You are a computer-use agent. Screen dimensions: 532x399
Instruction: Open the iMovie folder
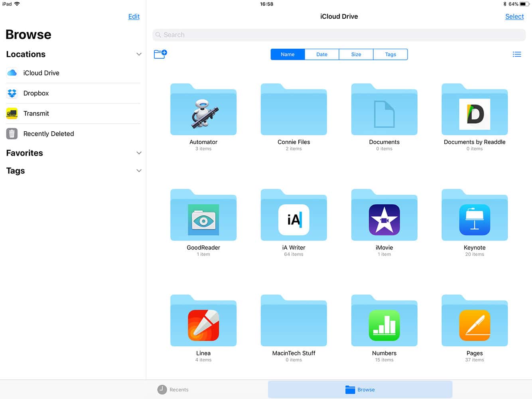[384, 215]
